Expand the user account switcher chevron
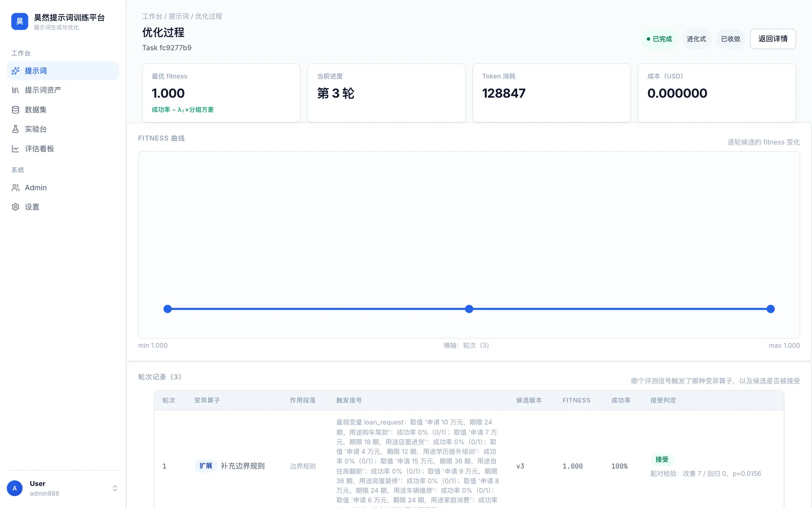Viewport: 812px width, 508px height. (115, 488)
